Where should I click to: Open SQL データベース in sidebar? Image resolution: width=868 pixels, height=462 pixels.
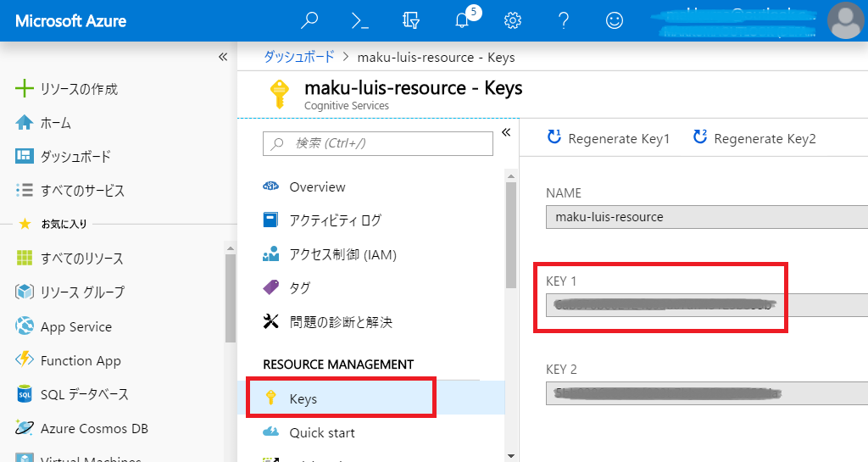[x=85, y=394]
